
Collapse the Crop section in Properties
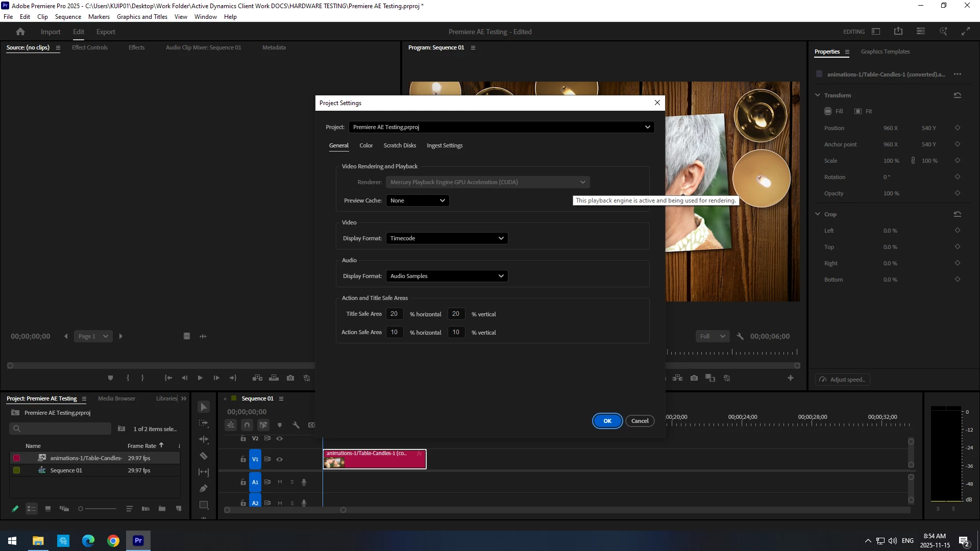818,214
